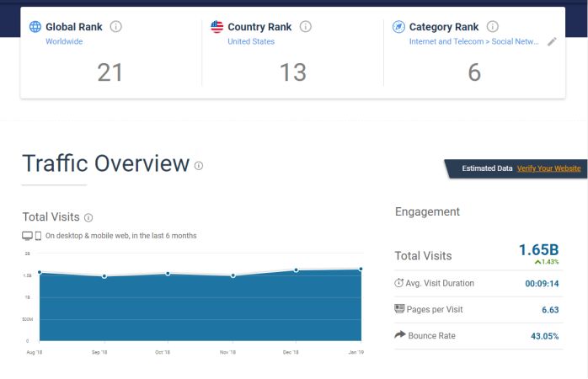Click the Country Rank info icon
The image size is (588, 379).
pyautogui.click(x=306, y=27)
